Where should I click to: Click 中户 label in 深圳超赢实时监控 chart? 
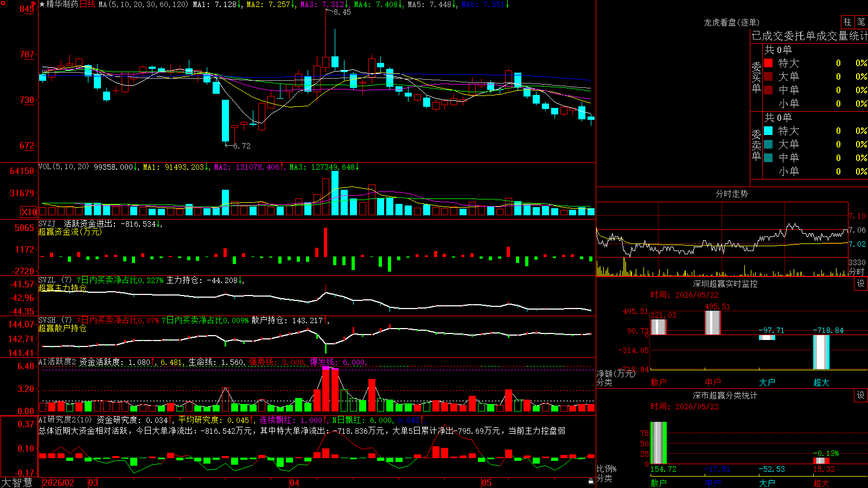(712, 382)
